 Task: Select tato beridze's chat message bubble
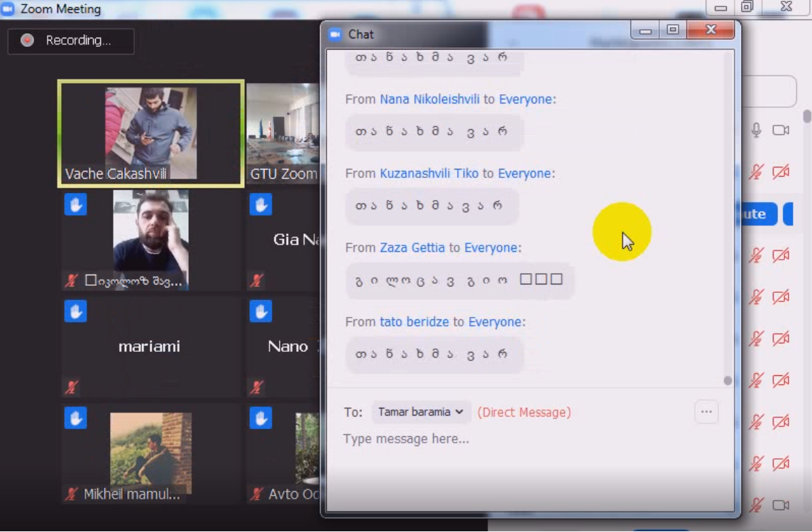point(434,355)
